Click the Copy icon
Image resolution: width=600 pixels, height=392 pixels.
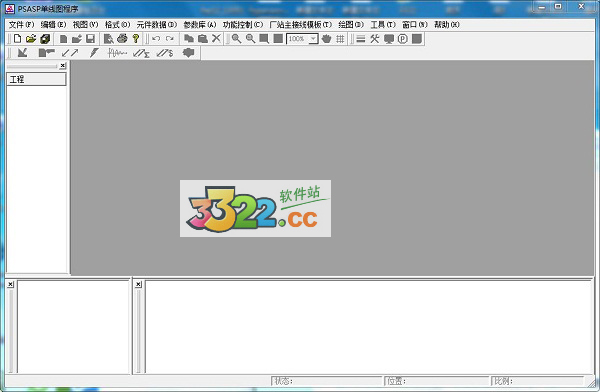189,39
